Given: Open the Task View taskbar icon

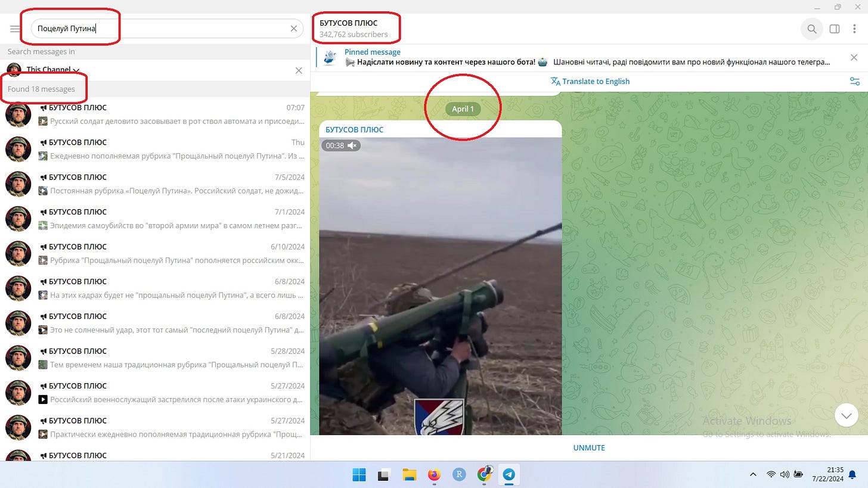Looking at the screenshot, I should coord(383,474).
